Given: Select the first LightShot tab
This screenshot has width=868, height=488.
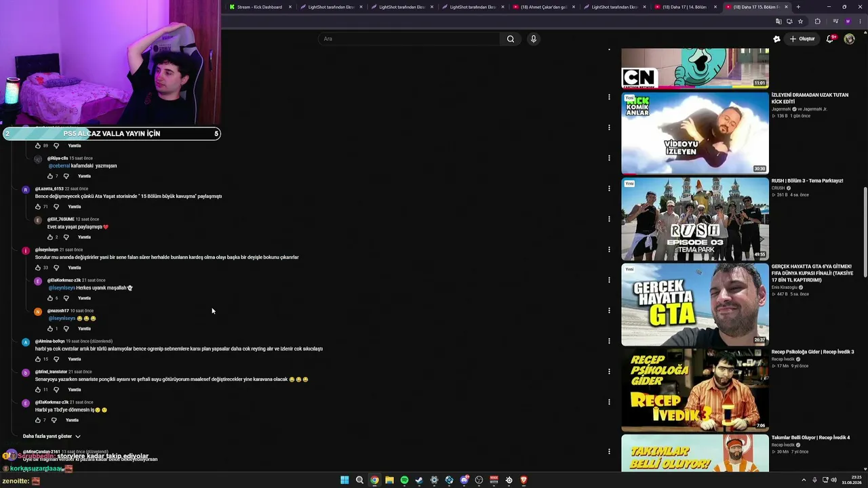Looking at the screenshot, I should coord(331,7).
